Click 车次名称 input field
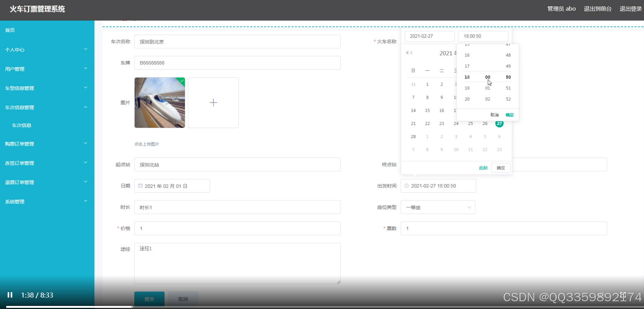The image size is (644, 309). 237,42
